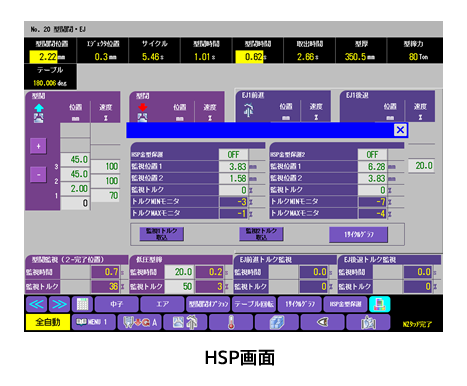This screenshot has width=467, height=386.
Task: Click the highlighted 0.62 s time readout
Action: click(249, 57)
